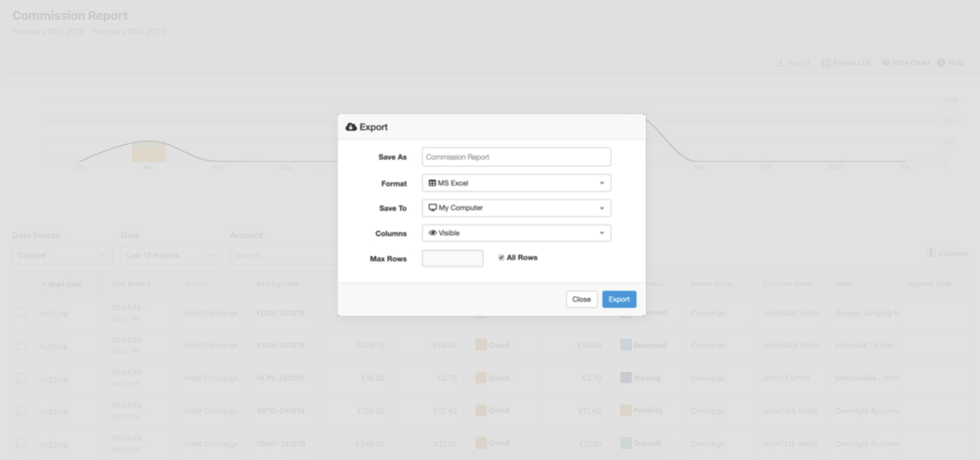980x460 pixels.
Task: Click the Bungee Jumping item cell
Action: (867, 313)
